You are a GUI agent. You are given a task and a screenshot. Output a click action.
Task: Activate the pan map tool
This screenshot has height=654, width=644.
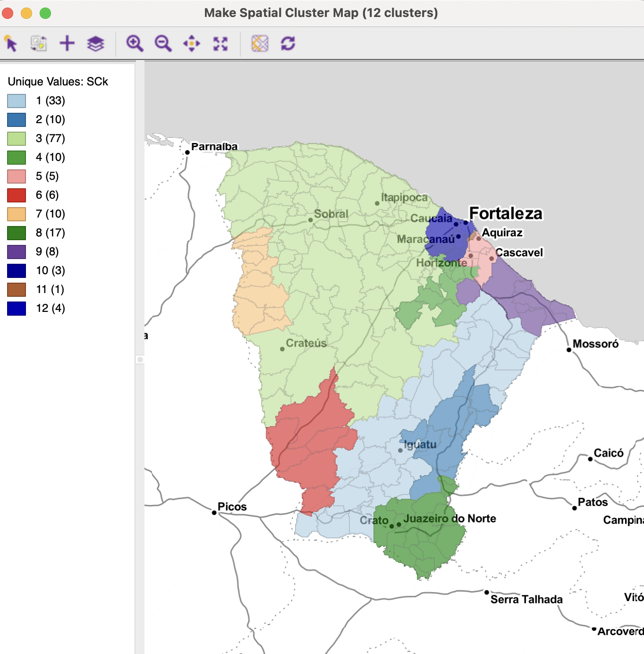[x=192, y=43]
